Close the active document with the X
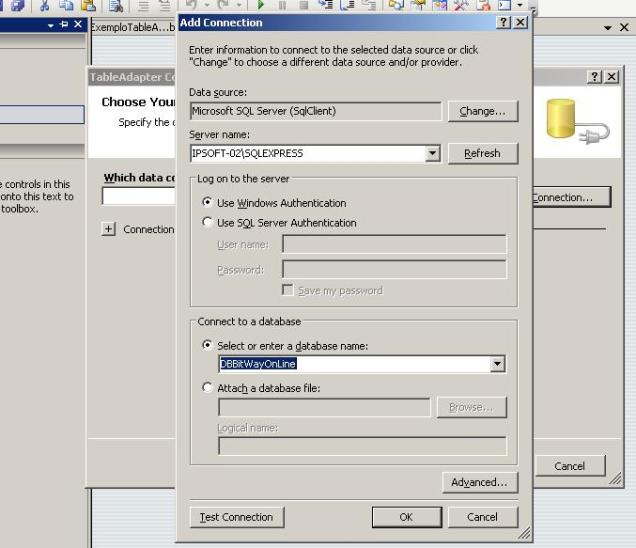The height and width of the screenshot is (548, 636). [x=624, y=28]
